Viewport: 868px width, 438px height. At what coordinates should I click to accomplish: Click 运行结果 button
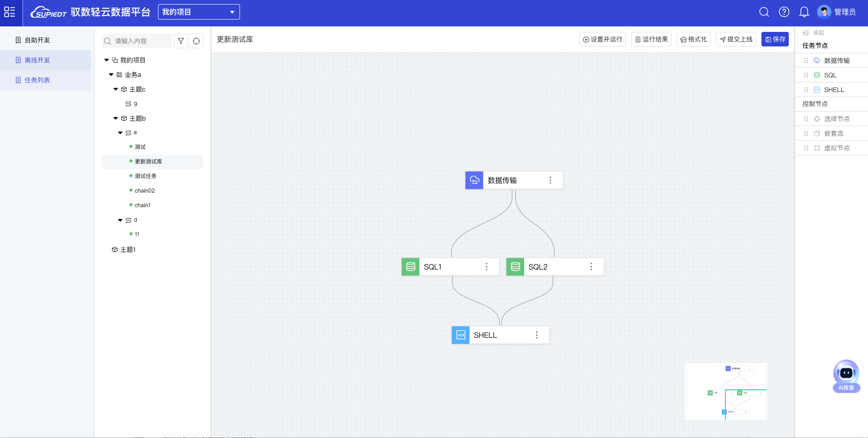click(651, 39)
